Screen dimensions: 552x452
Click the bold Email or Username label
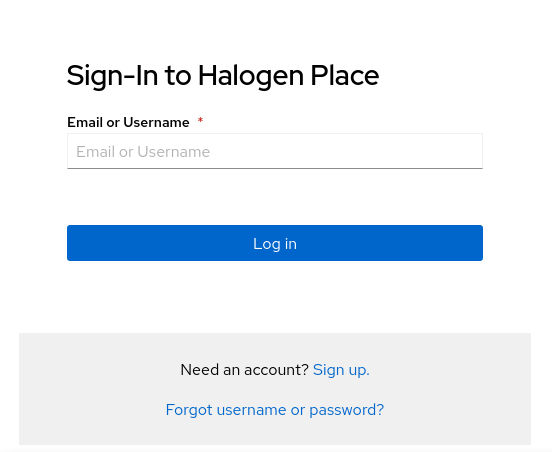[128, 123]
